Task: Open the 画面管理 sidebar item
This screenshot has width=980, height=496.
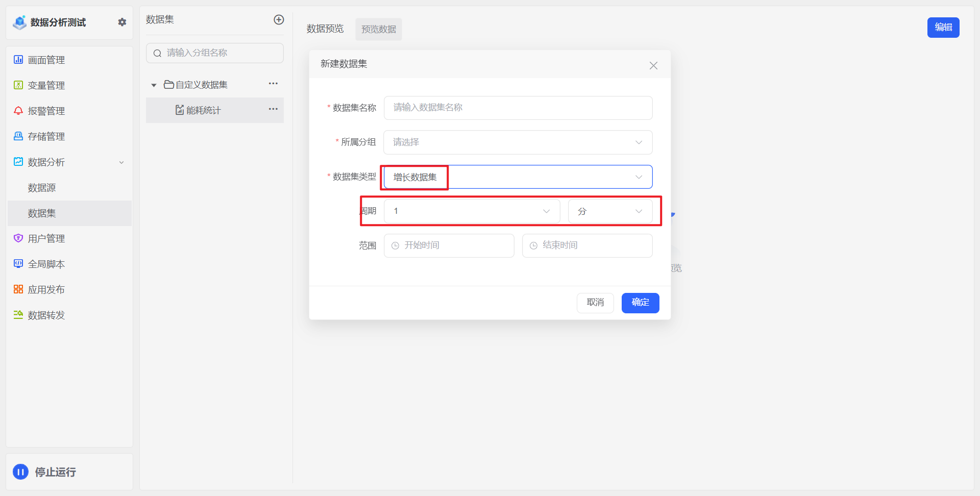Action: [46, 60]
